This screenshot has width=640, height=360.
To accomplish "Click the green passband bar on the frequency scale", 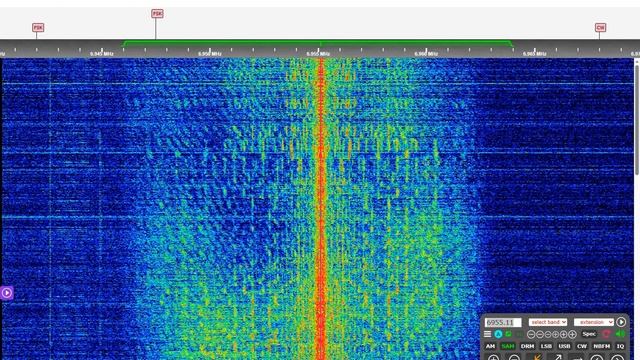I will coord(318,42).
